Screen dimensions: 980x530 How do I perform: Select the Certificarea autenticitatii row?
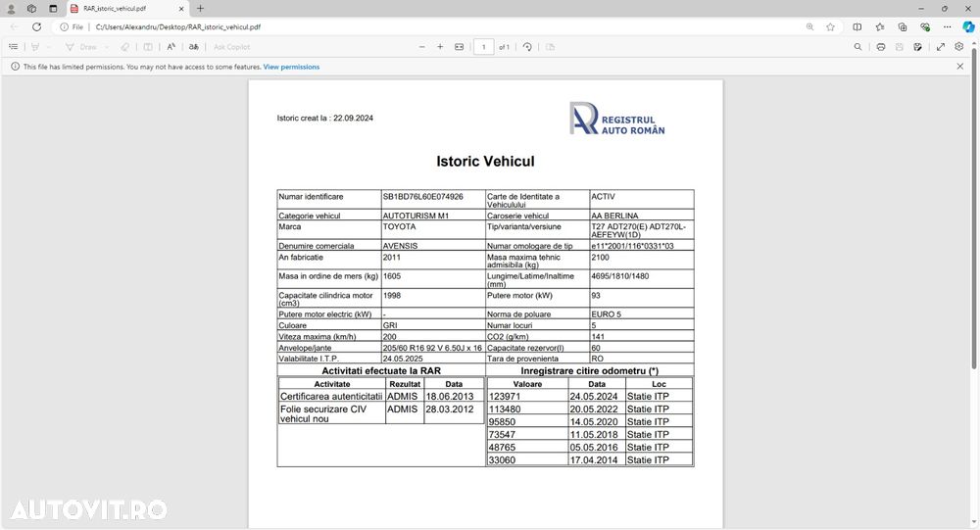point(381,396)
